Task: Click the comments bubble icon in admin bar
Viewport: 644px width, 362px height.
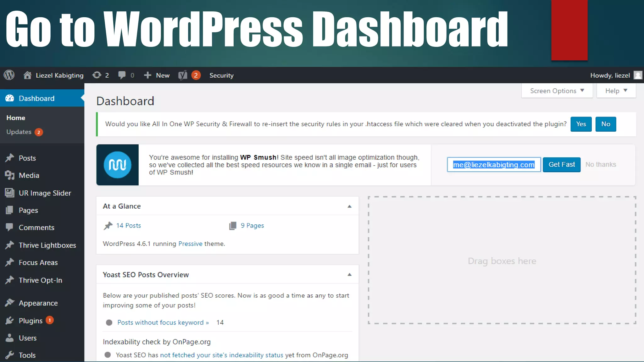Action: 122,75
